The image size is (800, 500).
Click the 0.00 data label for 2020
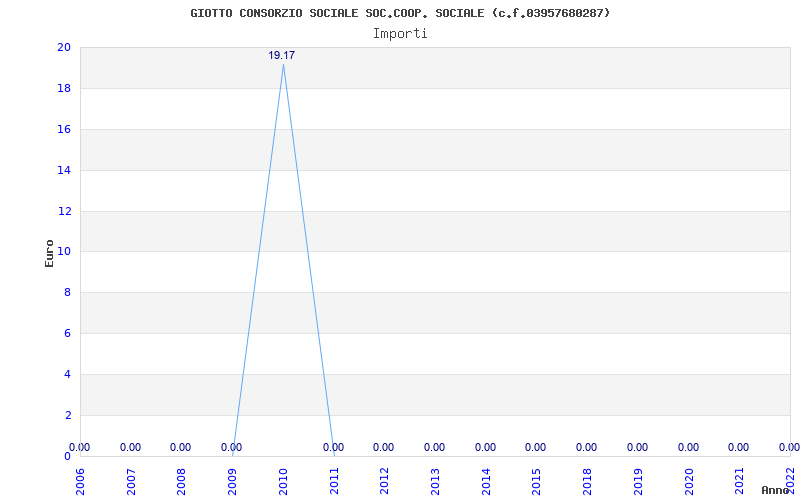(689, 447)
